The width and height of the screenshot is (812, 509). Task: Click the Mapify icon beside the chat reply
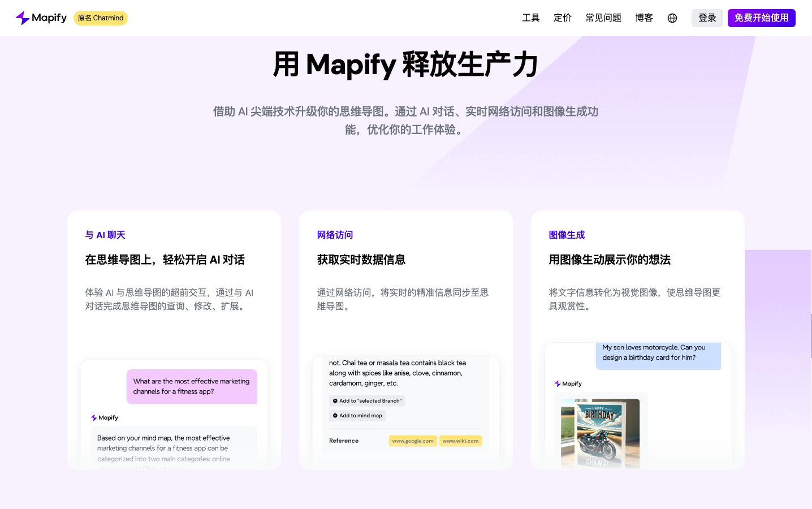point(93,417)
